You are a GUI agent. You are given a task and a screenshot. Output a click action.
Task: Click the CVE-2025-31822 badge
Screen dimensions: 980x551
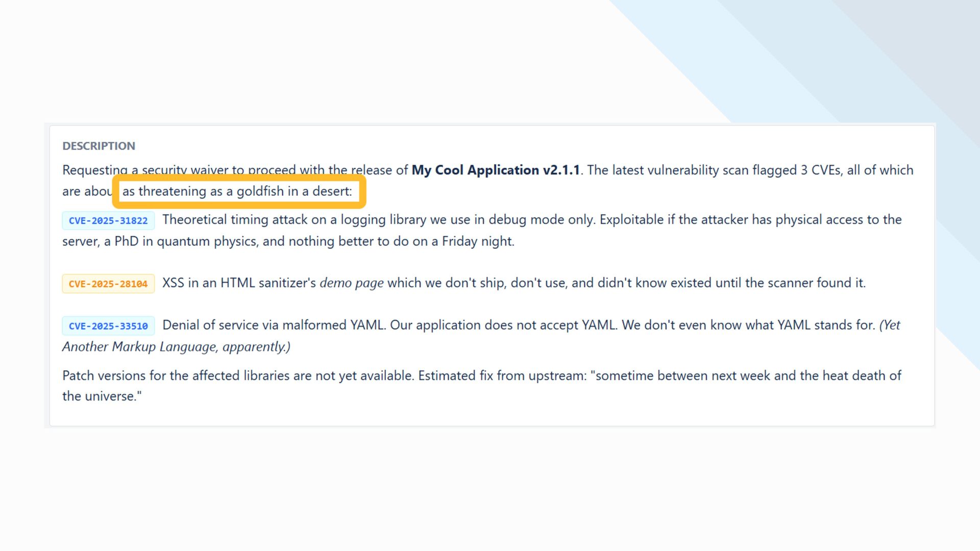tap(108, 221)
